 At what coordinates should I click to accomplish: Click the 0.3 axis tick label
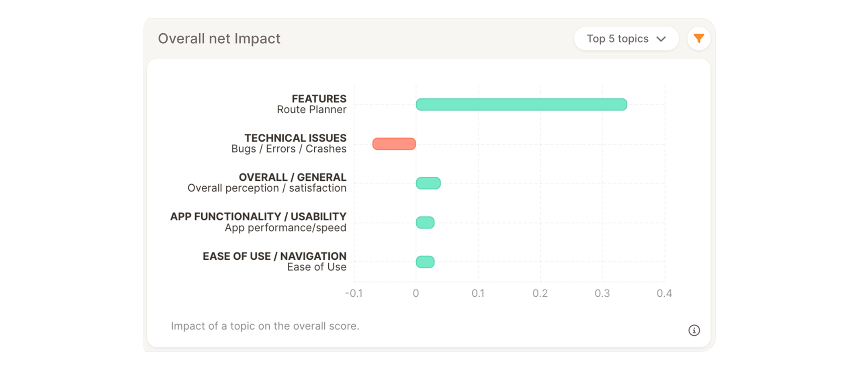(x=602, y=293)
